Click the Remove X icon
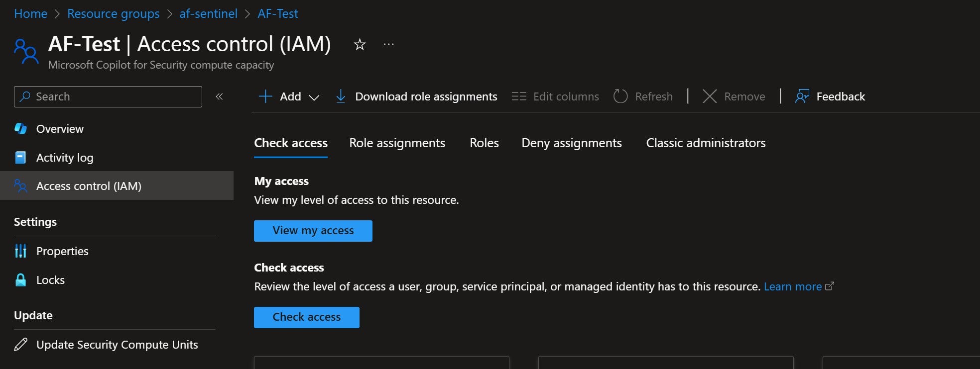This screenshot has width=980, height=369. 710,96
